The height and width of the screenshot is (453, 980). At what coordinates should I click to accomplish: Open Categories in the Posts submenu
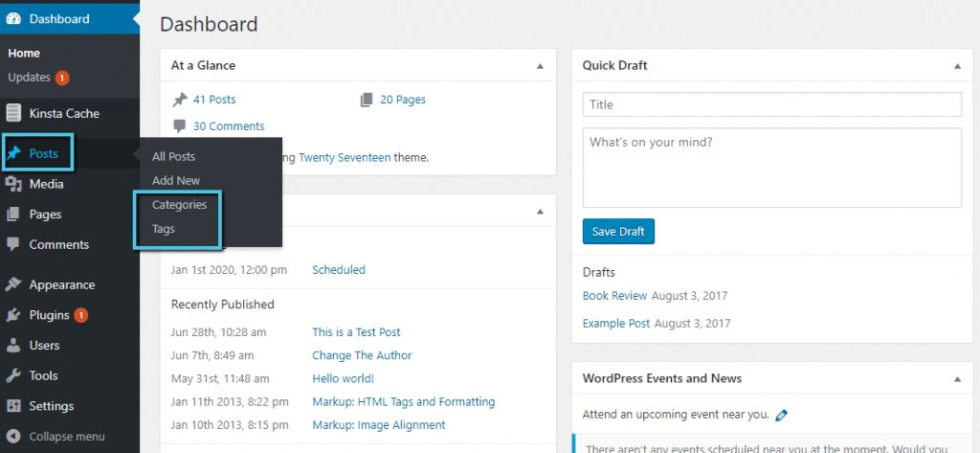[179, 205]
